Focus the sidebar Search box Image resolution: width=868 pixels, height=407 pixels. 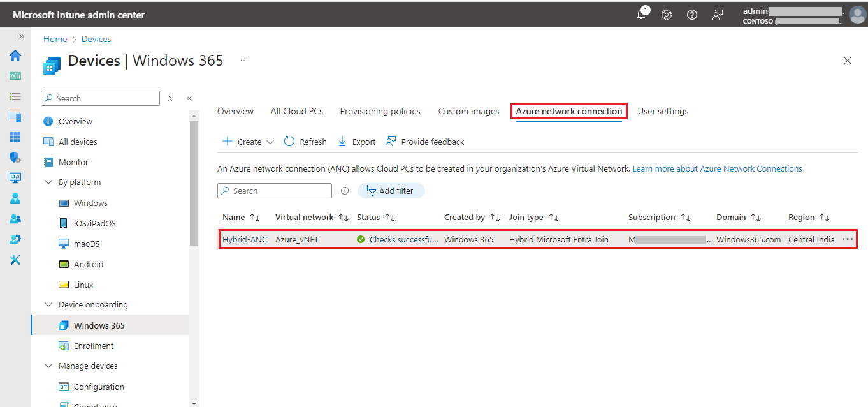point(100,98)
